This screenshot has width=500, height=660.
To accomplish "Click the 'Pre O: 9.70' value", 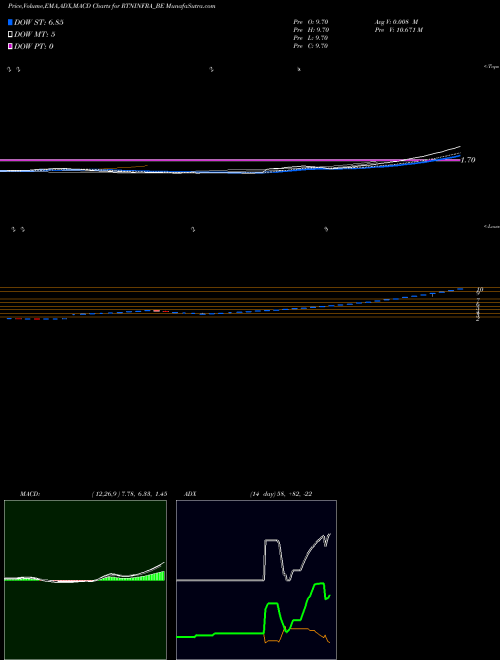I will (x=311, y=21).
